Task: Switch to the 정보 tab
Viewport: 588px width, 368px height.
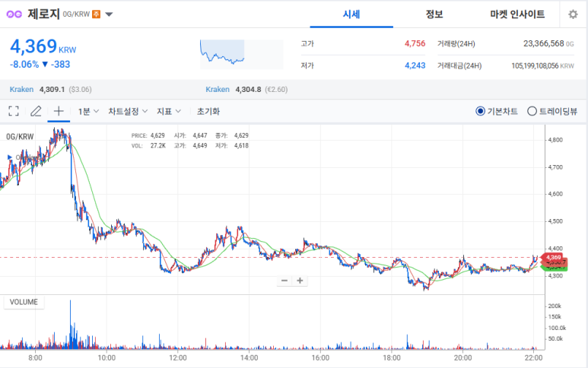Action: [434, 14]
